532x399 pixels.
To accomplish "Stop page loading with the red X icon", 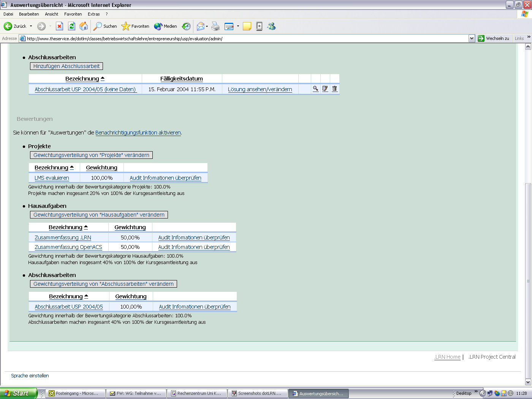I will coord(59,26).
